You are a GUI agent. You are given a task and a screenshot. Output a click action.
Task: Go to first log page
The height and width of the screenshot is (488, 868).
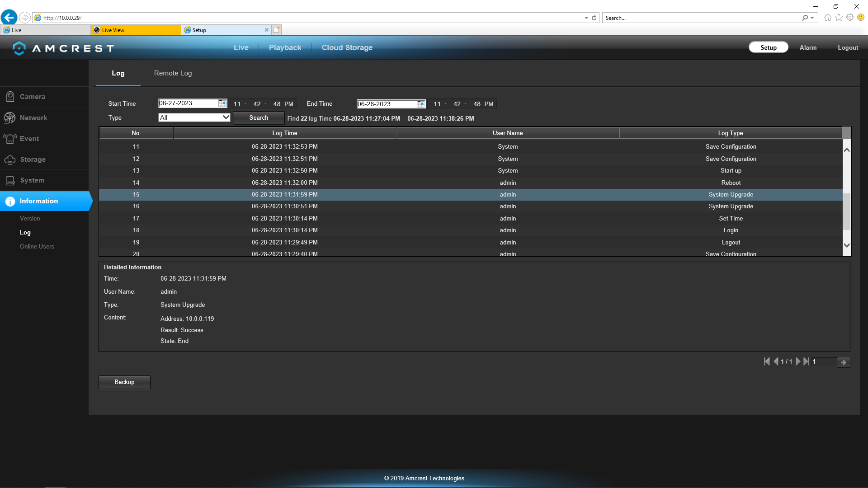coord(767,361)
